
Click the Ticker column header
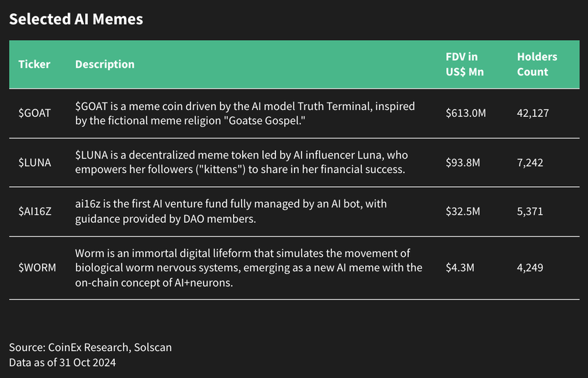(x=34, y=64)
